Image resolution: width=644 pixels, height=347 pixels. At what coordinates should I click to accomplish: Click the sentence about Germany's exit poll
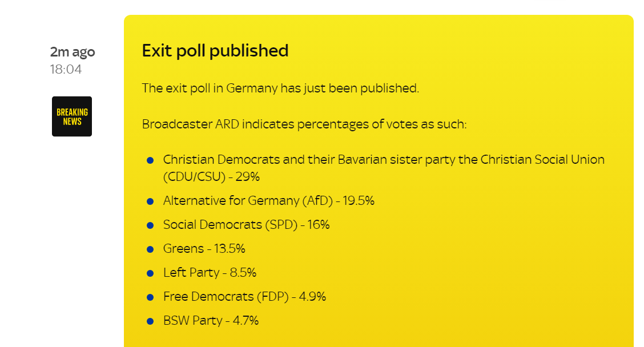tap(280, 88)
